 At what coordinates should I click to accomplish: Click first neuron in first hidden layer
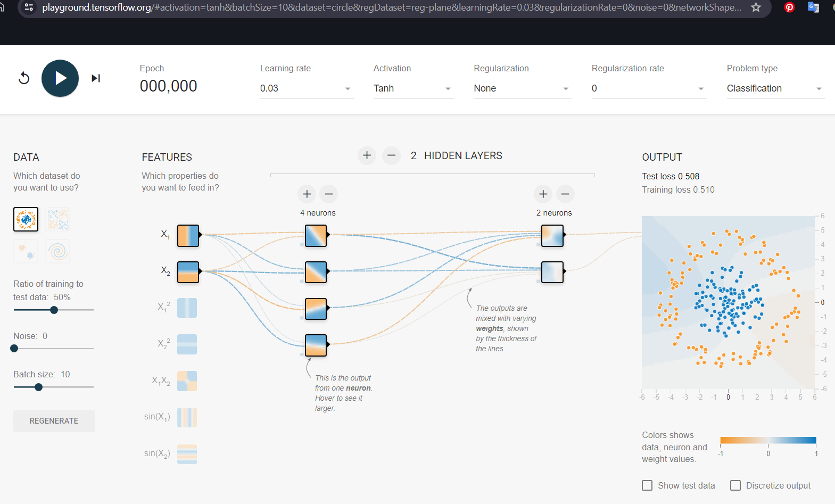click(x=316, y=235)
